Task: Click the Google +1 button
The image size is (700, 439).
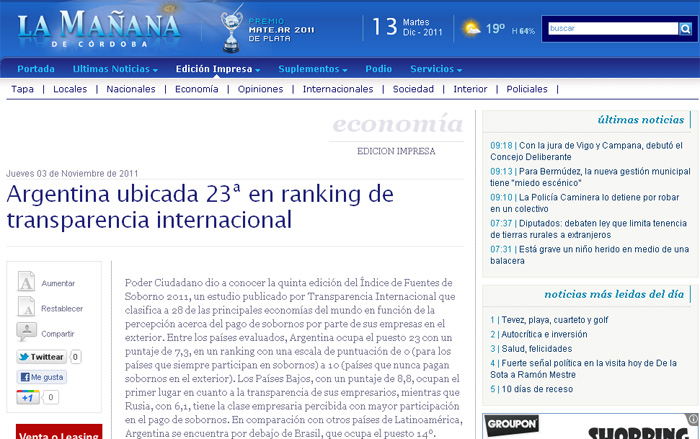Action: coord(27,398)
